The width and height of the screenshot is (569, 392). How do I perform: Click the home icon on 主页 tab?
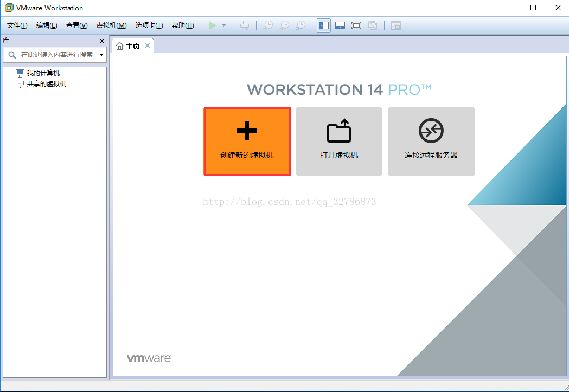tap(120, 46)
